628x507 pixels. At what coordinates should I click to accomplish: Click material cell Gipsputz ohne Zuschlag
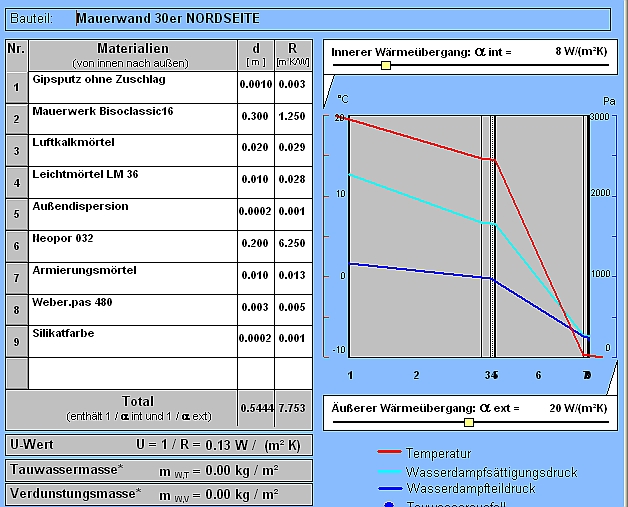pyautogui.click(x=133, y=87)
